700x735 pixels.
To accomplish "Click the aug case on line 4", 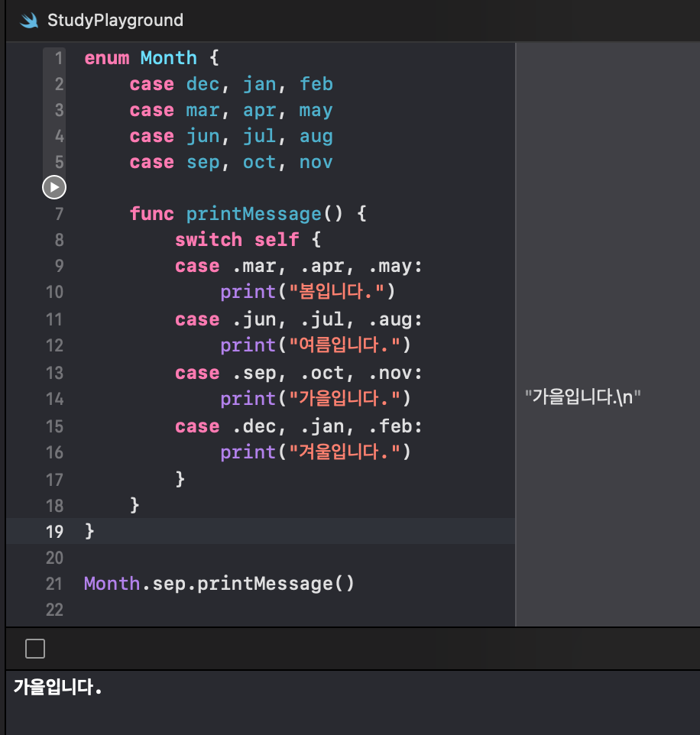I will click(x=316, y=137).
